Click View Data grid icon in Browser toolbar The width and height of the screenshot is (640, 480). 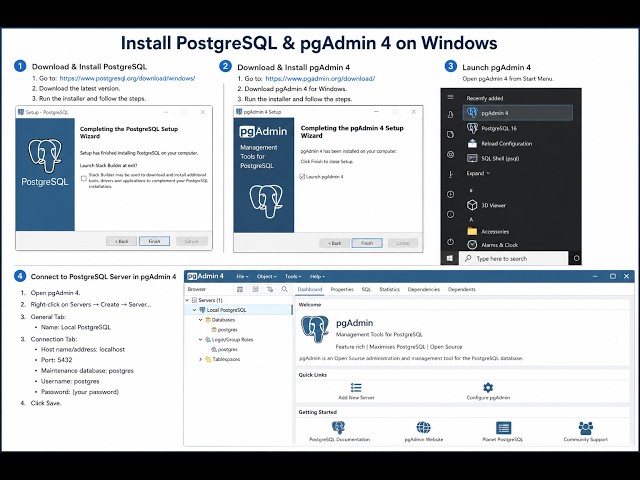pyautogui.click(x=256, y=289)
